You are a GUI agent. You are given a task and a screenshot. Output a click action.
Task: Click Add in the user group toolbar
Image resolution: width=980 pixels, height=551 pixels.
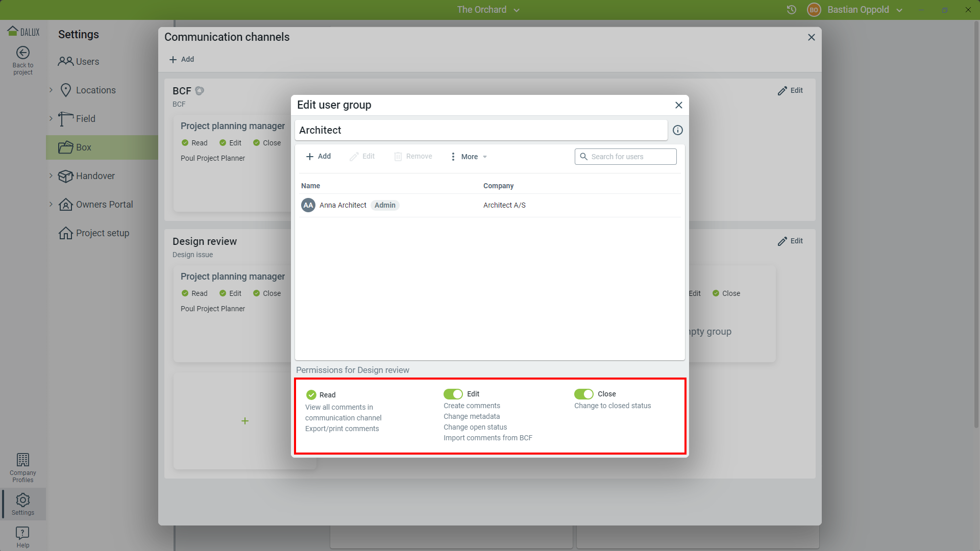click(318, 157)
